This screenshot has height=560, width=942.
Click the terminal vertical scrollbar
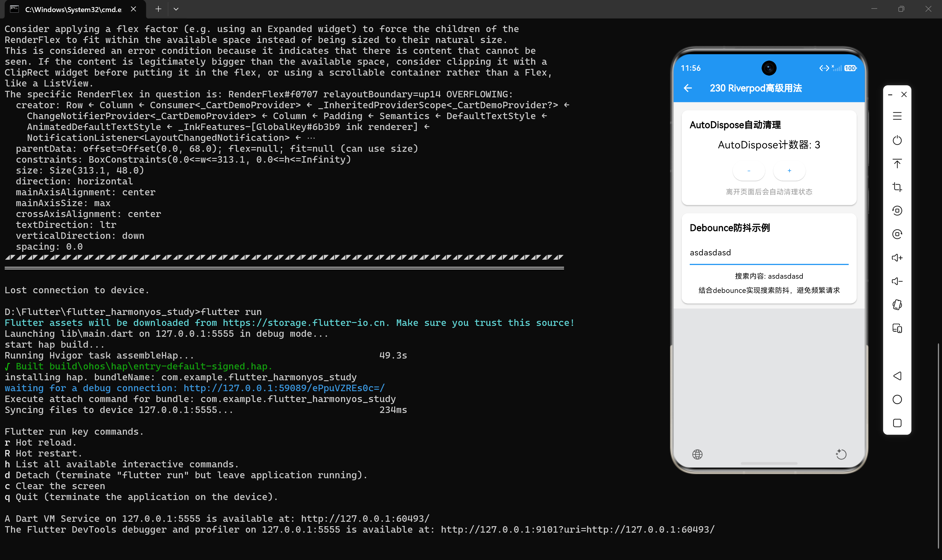click(938, 445)
